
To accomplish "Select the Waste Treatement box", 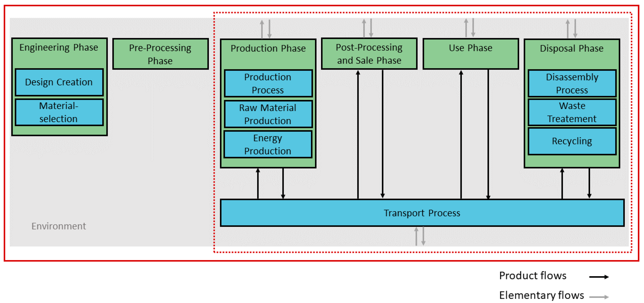I will tap(572, 112).
